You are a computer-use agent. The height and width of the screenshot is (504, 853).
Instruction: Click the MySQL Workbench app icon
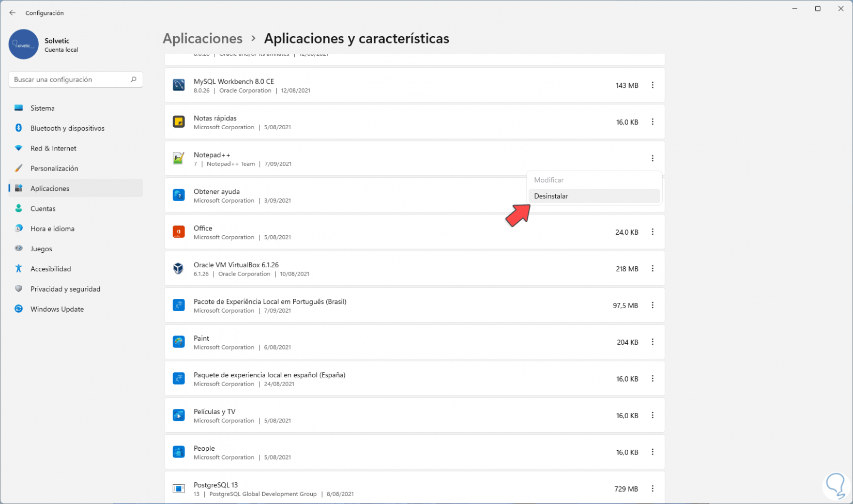tap(179, 85)
